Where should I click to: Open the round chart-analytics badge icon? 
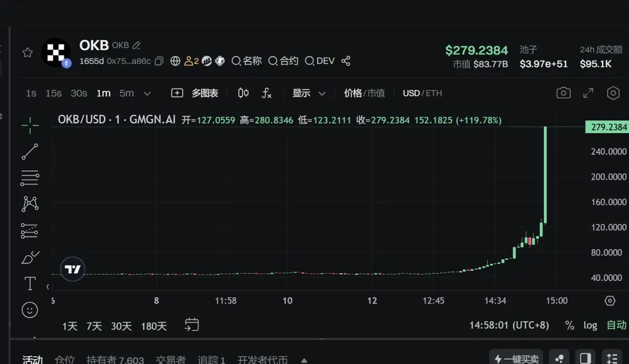click(x=207, y=61)
